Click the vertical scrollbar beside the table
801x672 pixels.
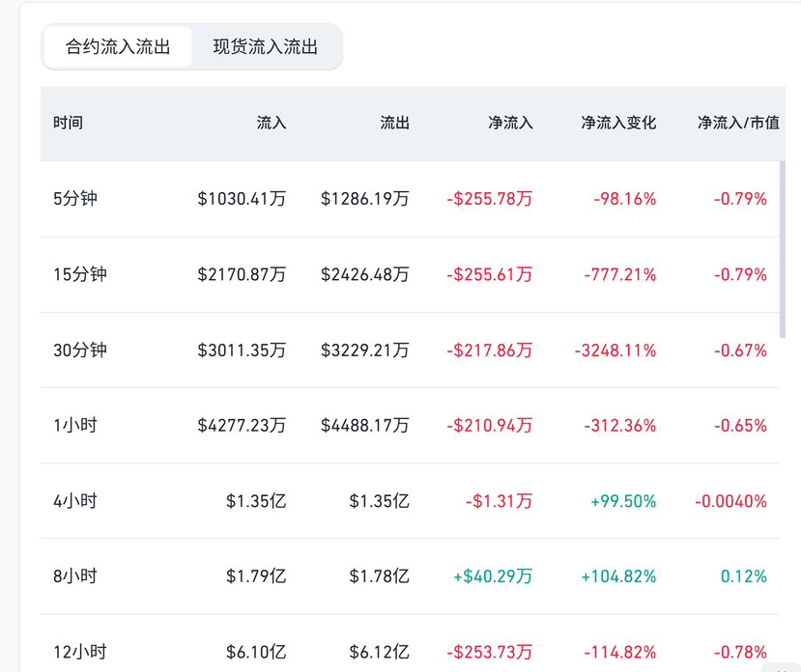(783, 251)
